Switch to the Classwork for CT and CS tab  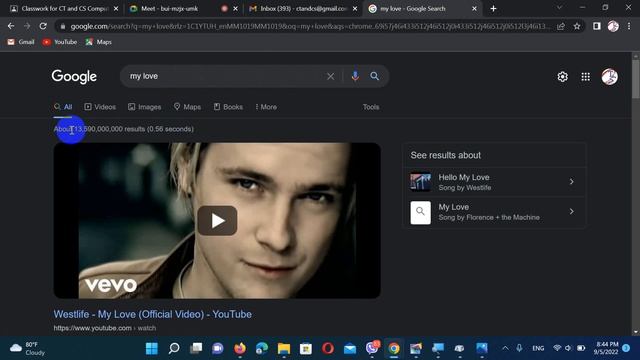[x=63, y=9]
